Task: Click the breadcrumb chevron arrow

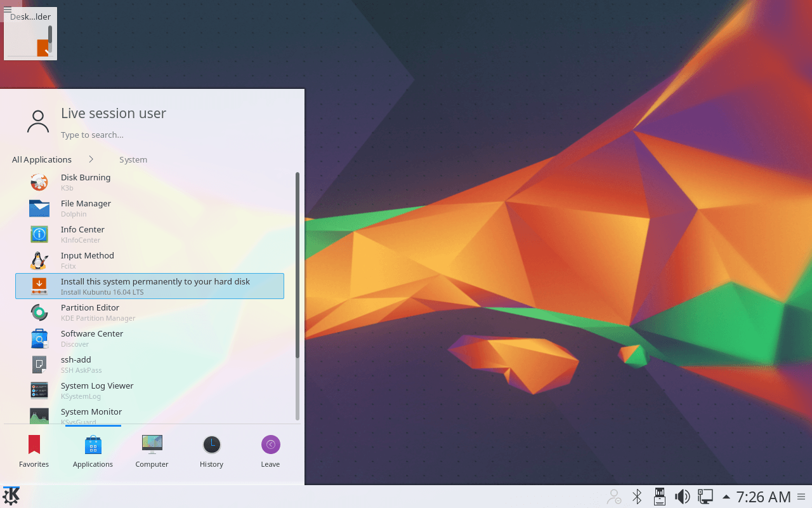Action: pyautogui.click(x=91, y=159)
